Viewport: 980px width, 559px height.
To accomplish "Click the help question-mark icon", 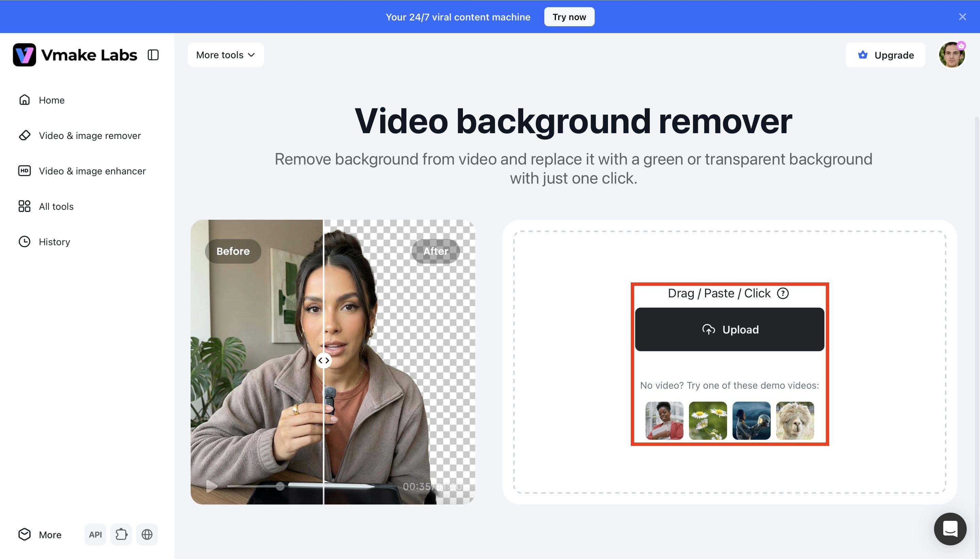I will 783,293.
